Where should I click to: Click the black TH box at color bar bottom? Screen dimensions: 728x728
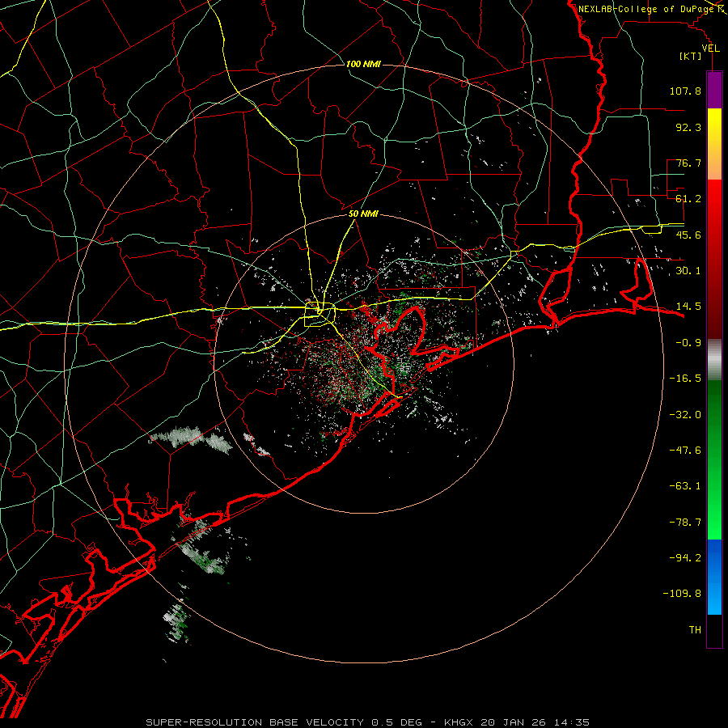pos(714,631)
